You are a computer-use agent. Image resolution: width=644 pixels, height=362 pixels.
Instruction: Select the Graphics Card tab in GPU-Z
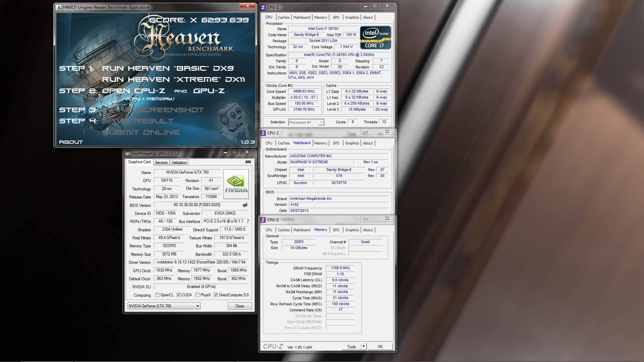pyautogui.click(x=140, y=162)
